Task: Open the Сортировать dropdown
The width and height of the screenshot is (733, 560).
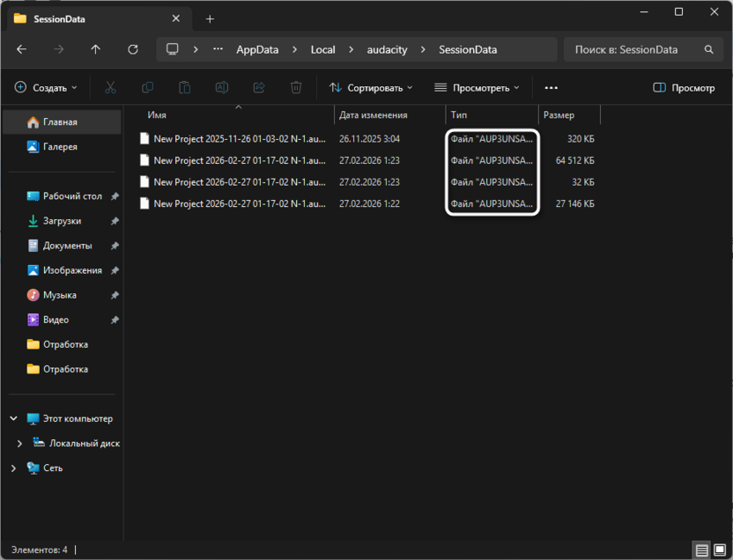Action: coord(371,87)
